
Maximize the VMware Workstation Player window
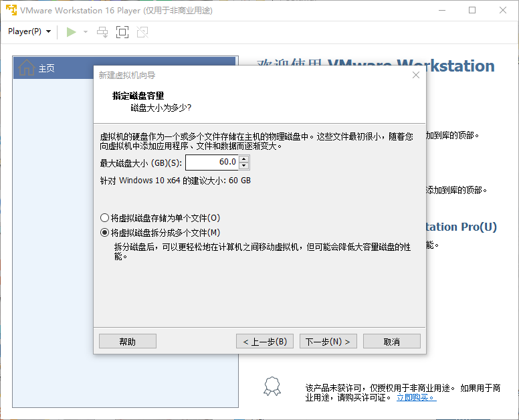(472, 10)
